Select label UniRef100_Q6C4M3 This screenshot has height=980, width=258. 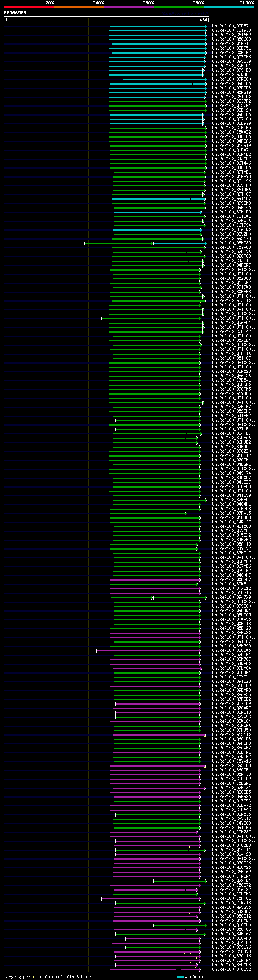click(231, 517)
